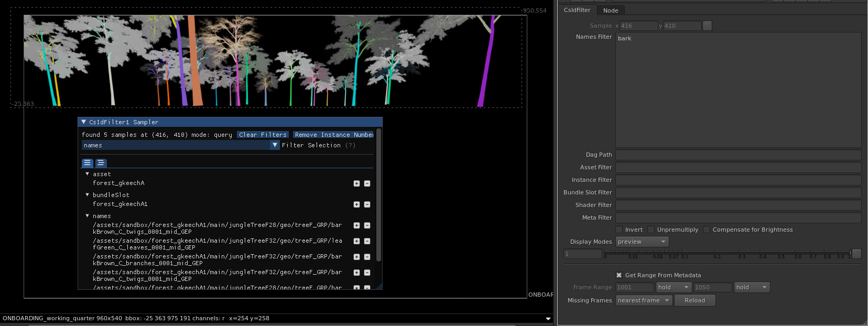
Task: Open the Missing Frames nearest frame dropdown
Action: pos(644,300)
